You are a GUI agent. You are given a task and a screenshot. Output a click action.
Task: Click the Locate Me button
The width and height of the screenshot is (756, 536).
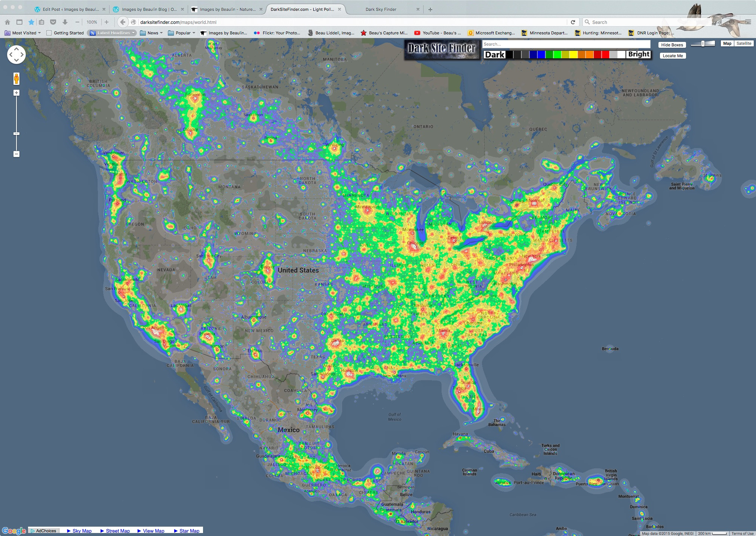tap(673, 56)
